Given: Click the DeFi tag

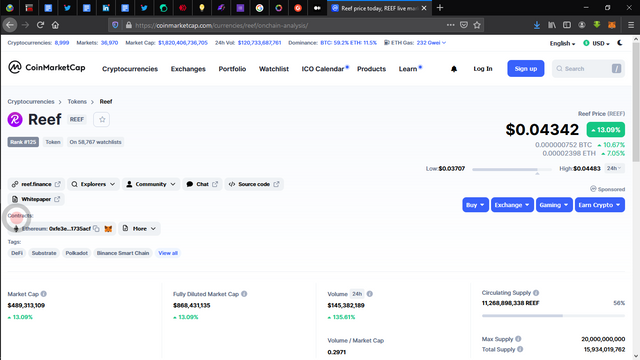Looking at the screenshot, I should coord(17,253).
